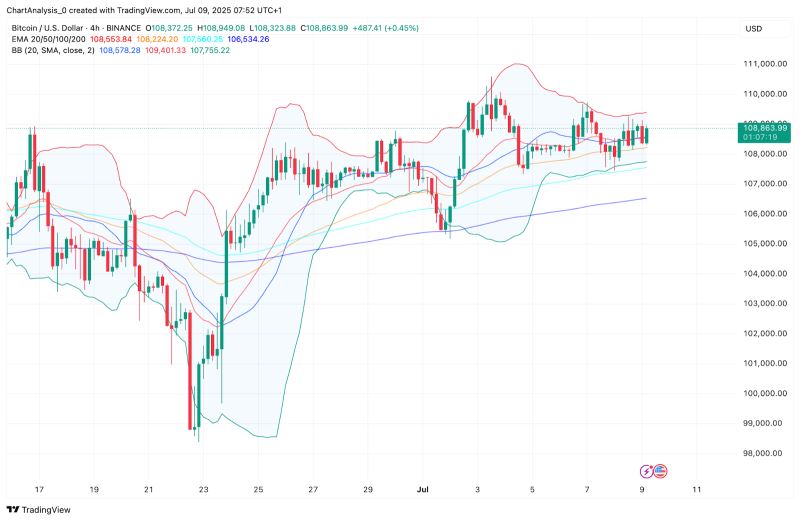Click the Jul label on time axis
Screen dimensions: 800x521
(423, 490)
